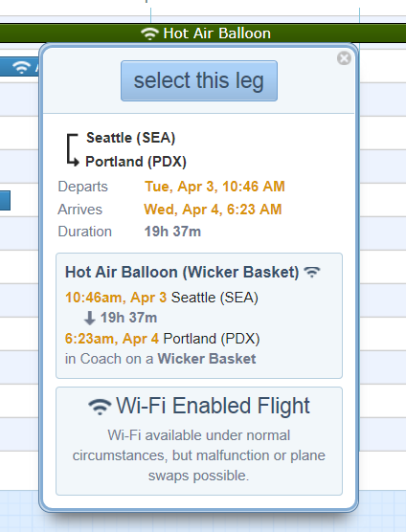This screenshot has width=406, height=532.
Task: Click the small blue flight segment at left edge
Action: [x=5, y=200]
